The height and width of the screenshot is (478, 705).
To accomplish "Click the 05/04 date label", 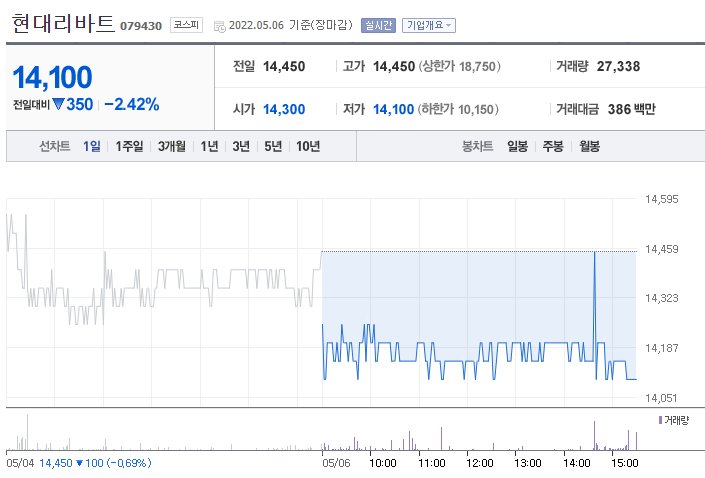I will point(20,463).
